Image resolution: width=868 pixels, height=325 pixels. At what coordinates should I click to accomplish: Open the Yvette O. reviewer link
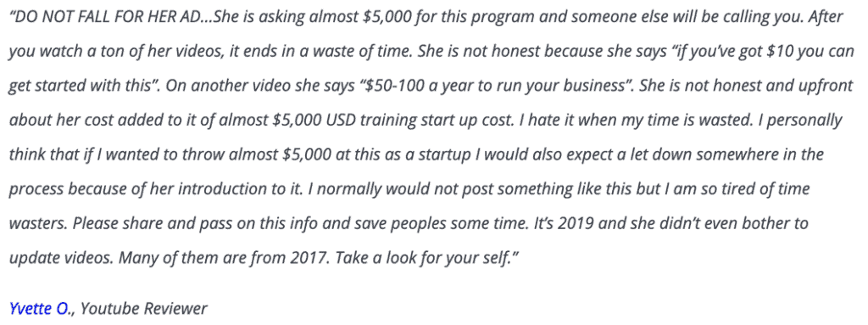38,308
